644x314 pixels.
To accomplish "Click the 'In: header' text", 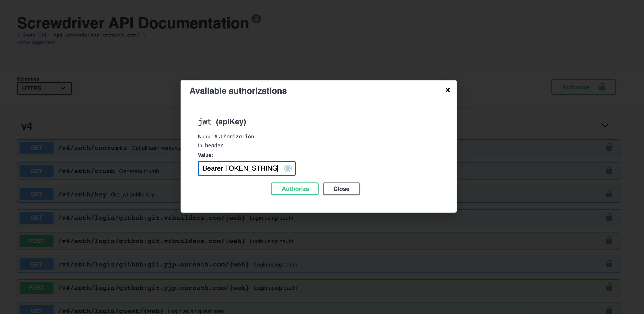I will tap(210, 145).
